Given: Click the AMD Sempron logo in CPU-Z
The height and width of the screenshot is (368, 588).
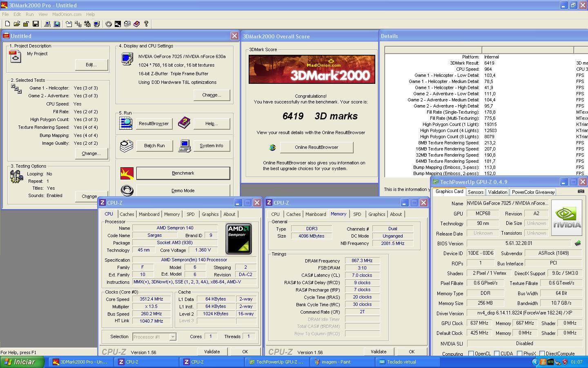Looking at the screenshot, I should tap(238, 239).
